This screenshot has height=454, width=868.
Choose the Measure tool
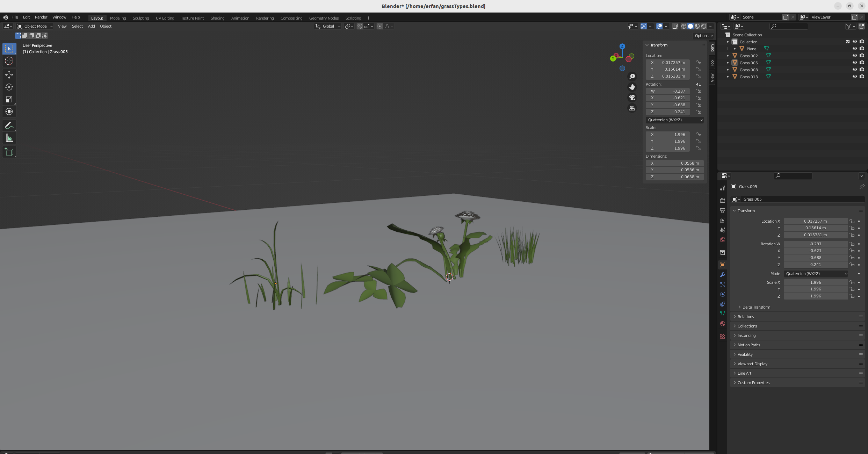click(x=9, y=138)
